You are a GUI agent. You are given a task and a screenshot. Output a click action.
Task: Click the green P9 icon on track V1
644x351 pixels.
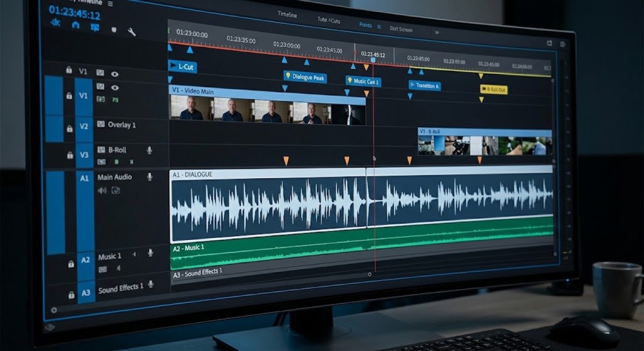(x=115, y=99)
